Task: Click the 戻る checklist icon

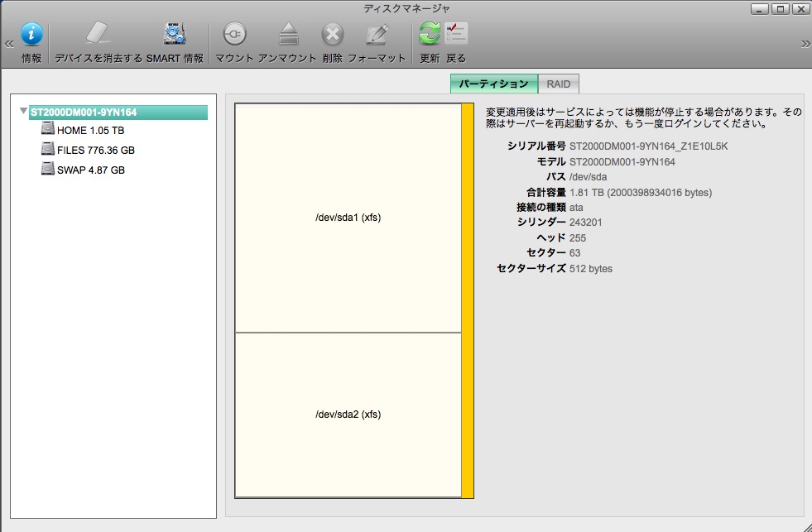Action: click(x=456, y=33)
